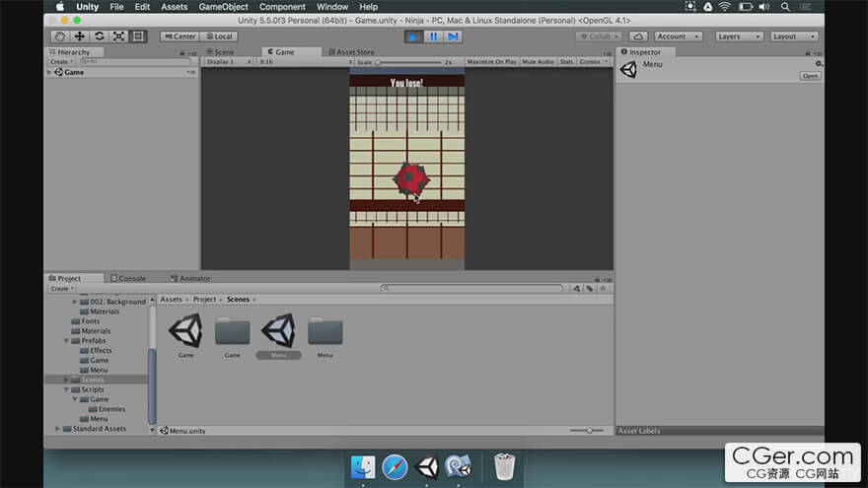
Task: Open the GameObject menu
Action: point(223,7)
